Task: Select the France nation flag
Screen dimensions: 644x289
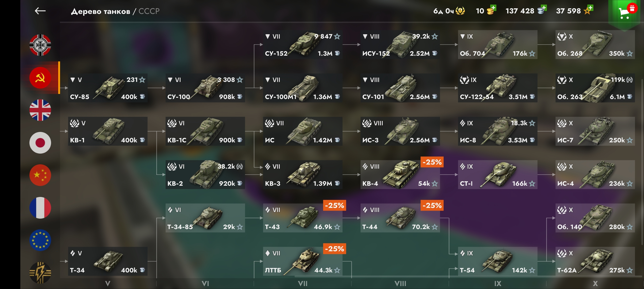Action: click(x=40, y=208)
